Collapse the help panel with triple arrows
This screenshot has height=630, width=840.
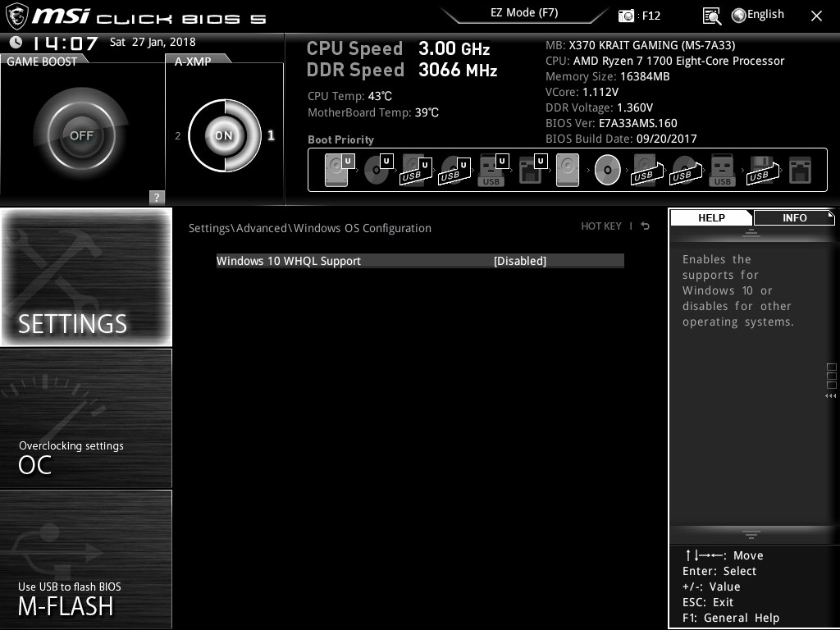click(830, 396)
